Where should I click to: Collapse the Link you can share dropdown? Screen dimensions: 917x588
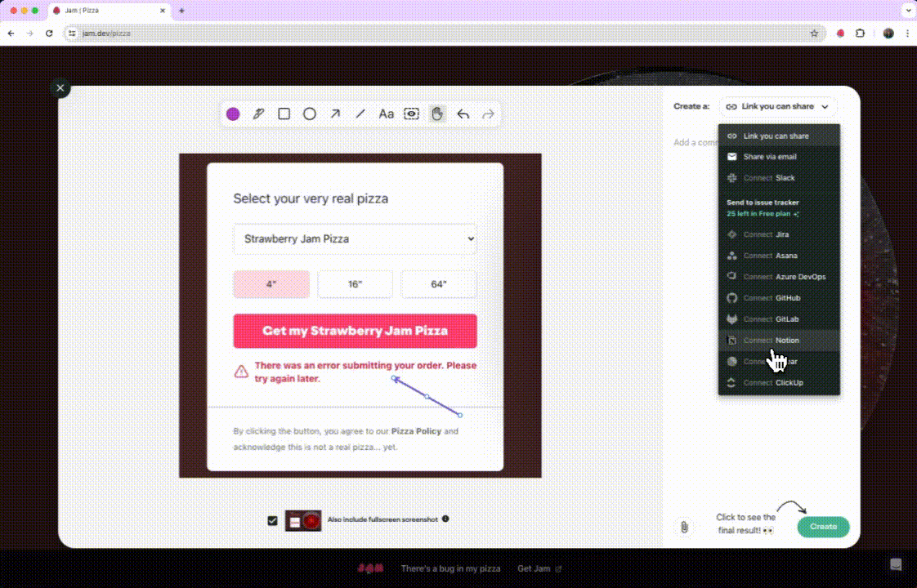(778, 106)
